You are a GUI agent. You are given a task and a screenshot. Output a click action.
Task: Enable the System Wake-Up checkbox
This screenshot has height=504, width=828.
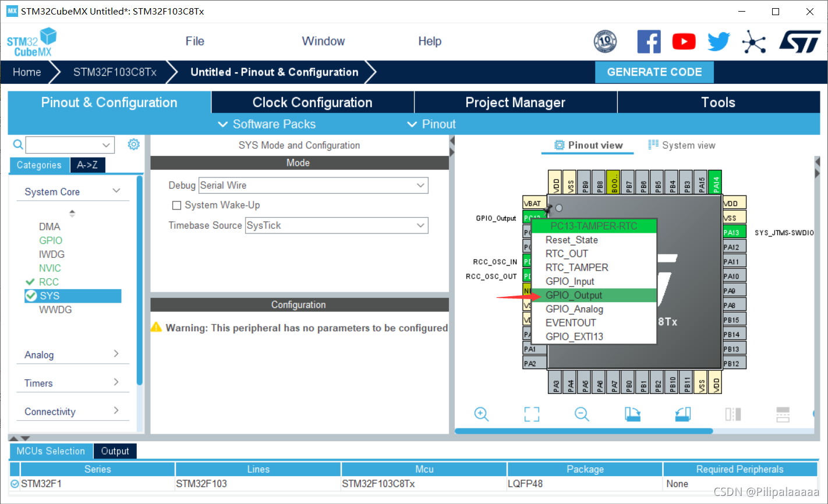176,205
